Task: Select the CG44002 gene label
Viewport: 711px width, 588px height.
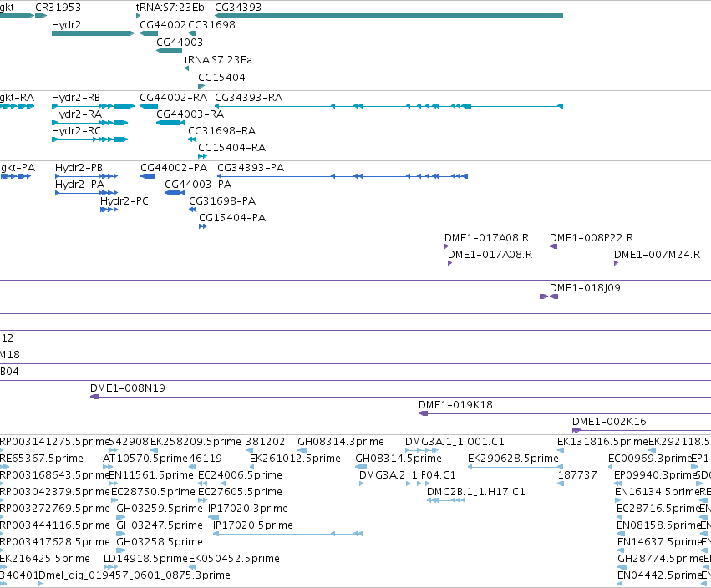Action: click(163, 25)
